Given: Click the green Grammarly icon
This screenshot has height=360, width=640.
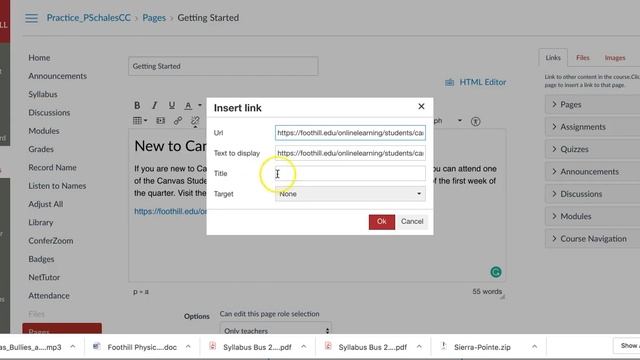Looking at the screenshot, I should (496, 272).
